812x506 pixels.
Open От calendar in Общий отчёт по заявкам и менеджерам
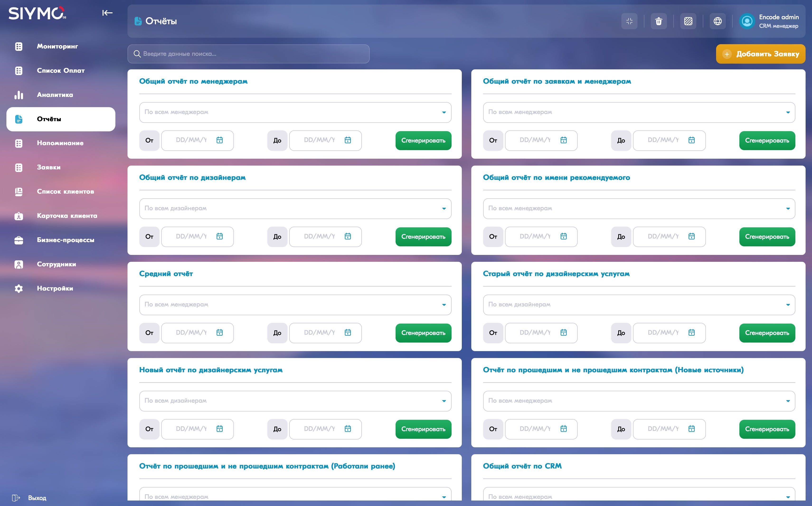(x=563, y=140)
